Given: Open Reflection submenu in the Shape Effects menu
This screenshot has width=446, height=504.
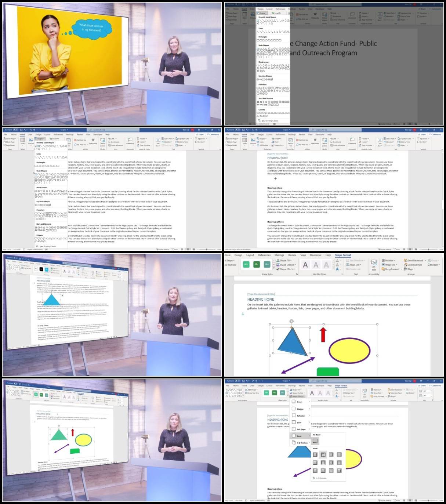Looking at the screenshot, I should 301,416.
